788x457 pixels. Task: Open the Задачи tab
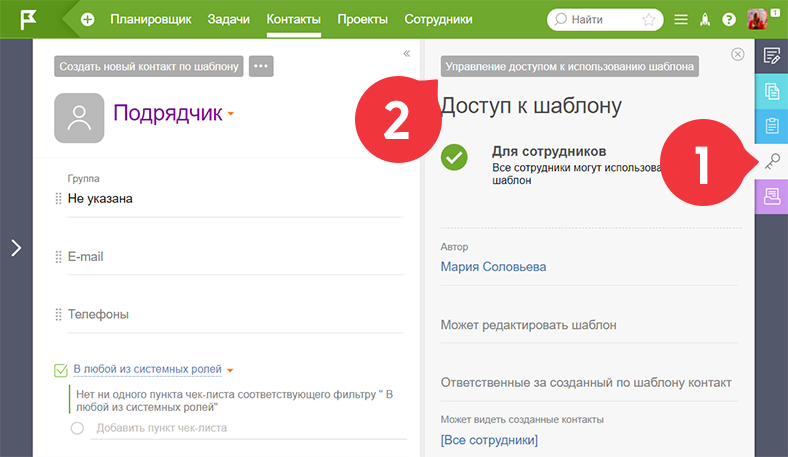(229, 20)
